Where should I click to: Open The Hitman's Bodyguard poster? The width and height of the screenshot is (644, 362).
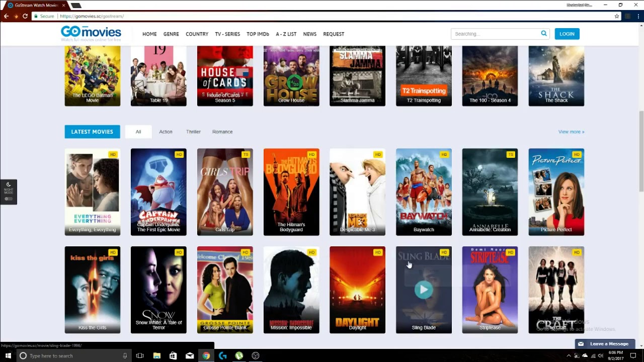(x=291, y=192)
